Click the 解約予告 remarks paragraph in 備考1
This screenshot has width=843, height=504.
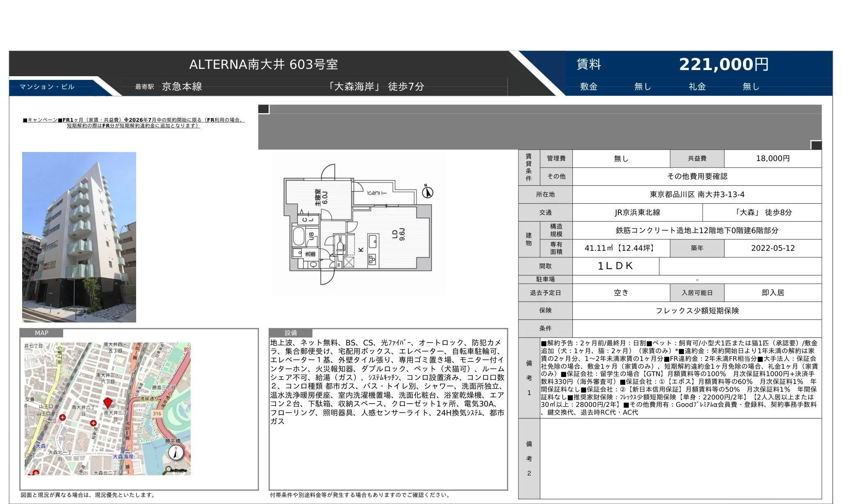680,378
